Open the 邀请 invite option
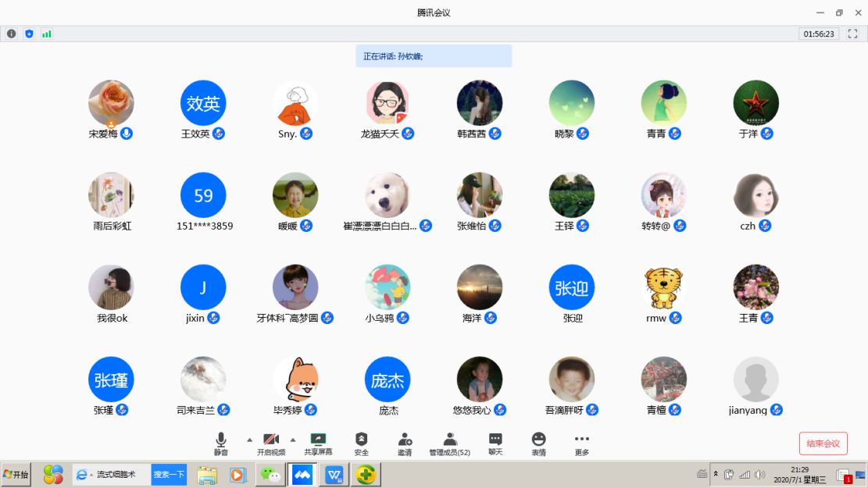Screen dimensions: 868x488 click(x=405, y=443)
